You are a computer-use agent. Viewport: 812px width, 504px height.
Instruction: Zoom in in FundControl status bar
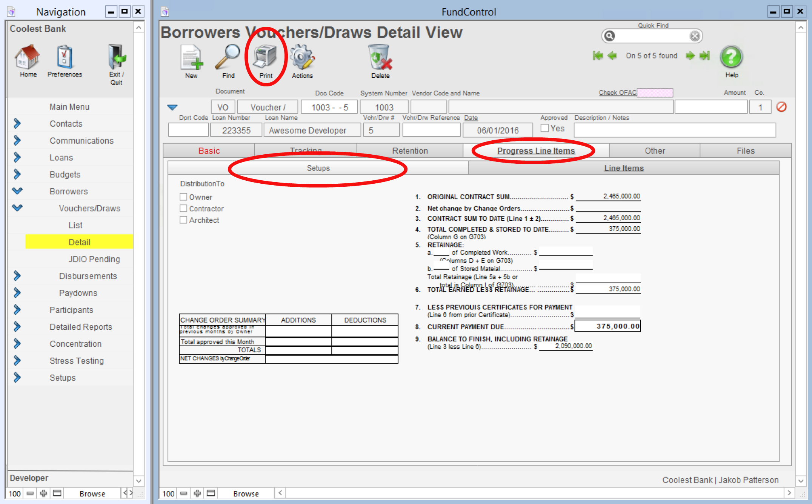click(x=197, y=493)
